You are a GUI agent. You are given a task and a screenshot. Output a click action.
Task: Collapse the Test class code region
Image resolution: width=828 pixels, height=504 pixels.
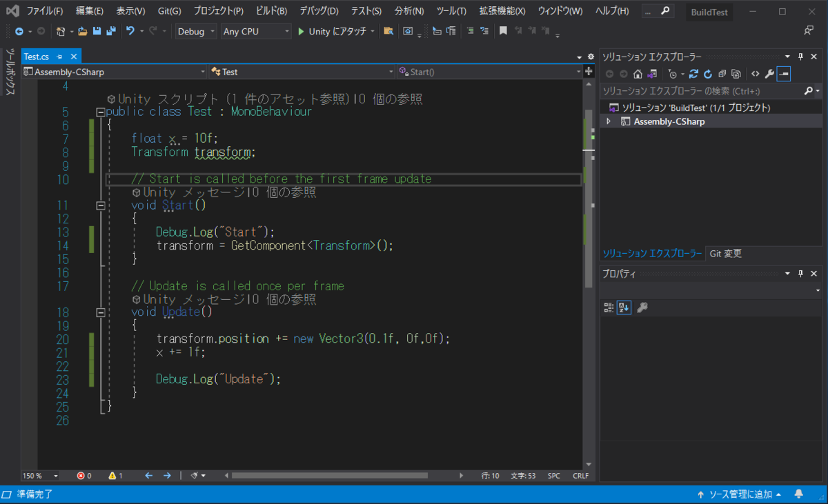101,112
